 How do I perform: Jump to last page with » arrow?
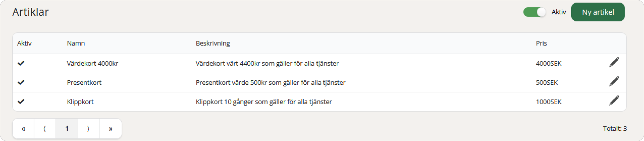pos(111,129)
